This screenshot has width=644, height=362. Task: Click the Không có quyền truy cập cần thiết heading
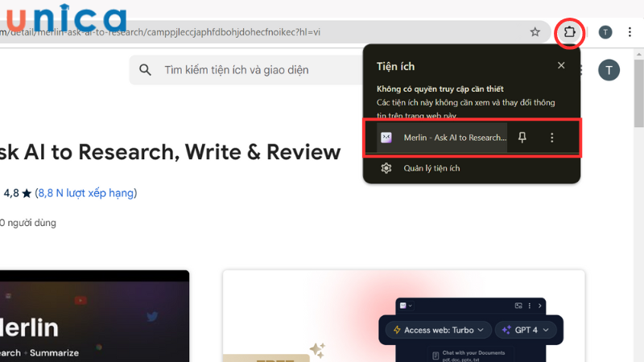(440, 88)
